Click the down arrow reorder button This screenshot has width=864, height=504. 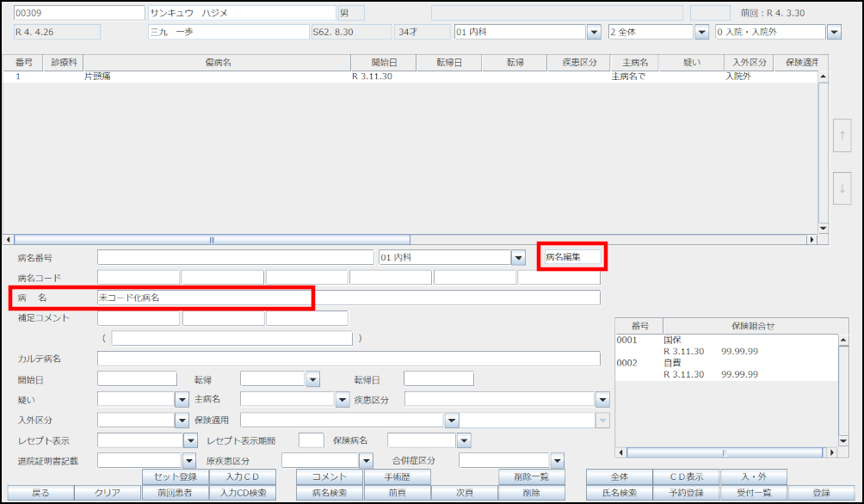coord(843,188)
